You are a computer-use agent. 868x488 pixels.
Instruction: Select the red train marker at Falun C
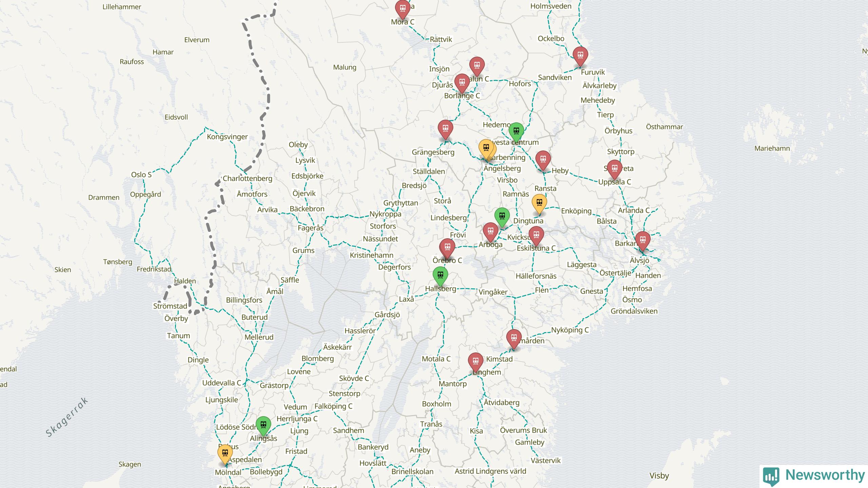[x=477, y=65]
